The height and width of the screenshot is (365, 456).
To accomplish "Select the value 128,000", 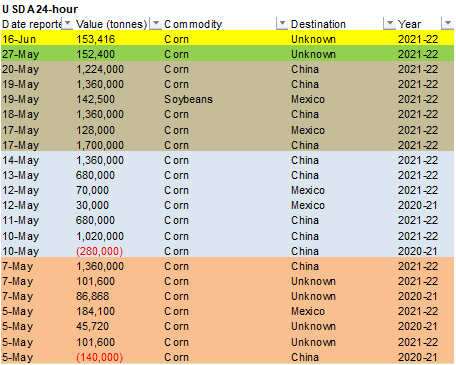I will (x=96, y=130).
